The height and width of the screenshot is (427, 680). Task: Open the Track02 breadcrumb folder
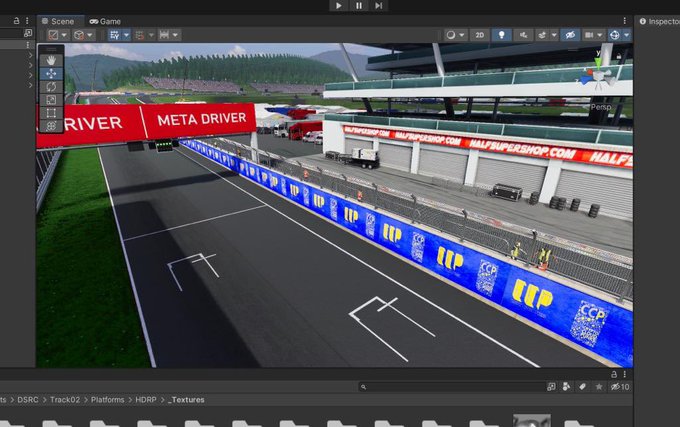65,400
